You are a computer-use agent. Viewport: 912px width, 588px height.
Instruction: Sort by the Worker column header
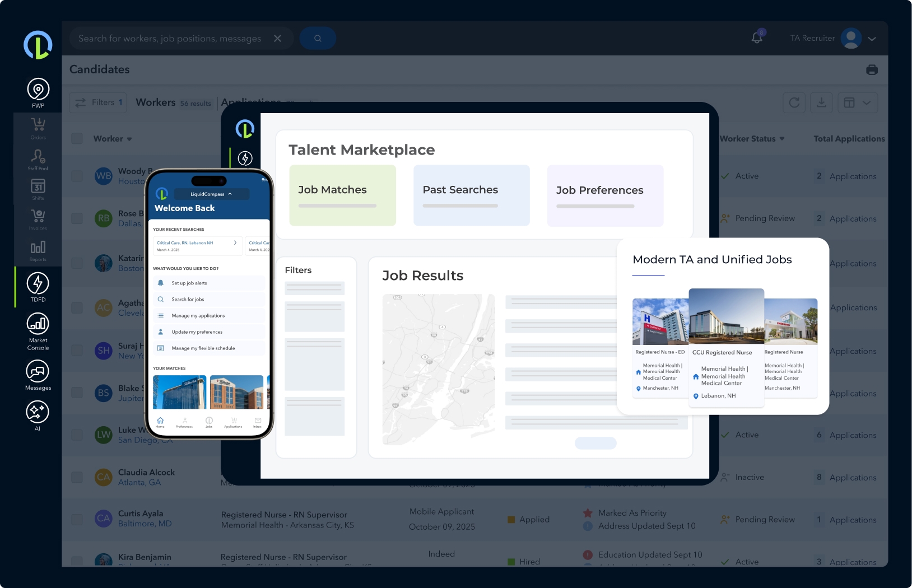tap(113, 138)
